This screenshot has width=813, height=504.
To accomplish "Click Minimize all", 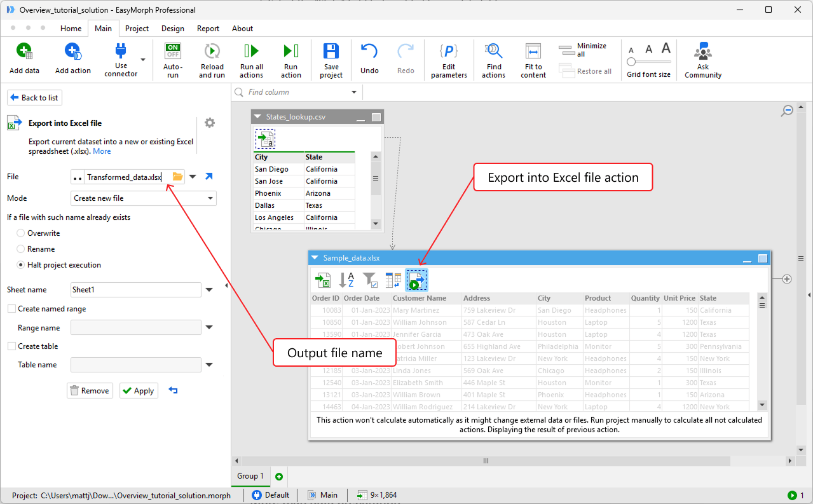I will point(583,50).
